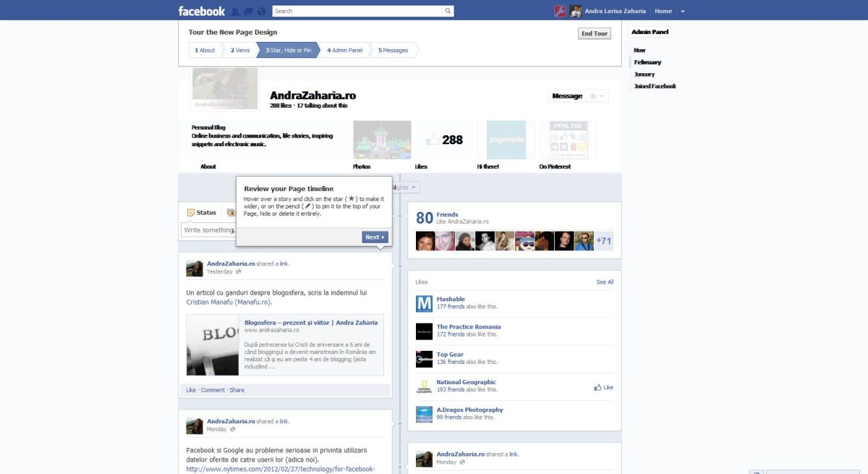Viewport: 868px width, 474px height.
Task: Click the Photos thumbnail on the page
Action: tap(382, 140)
